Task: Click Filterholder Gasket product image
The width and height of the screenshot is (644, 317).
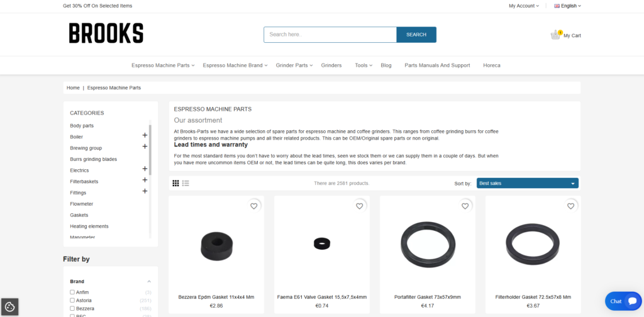Action: (533, 245)
